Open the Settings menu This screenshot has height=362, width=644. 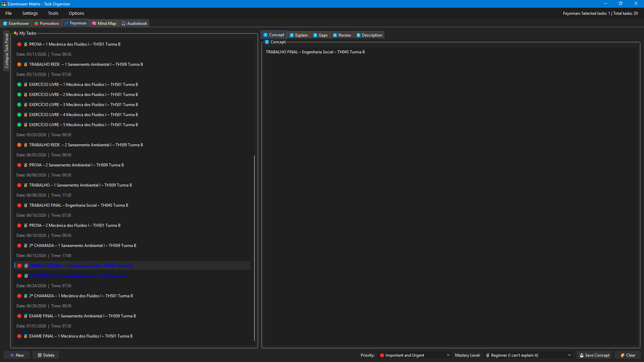pyautogui.click(x=30, y=13)
